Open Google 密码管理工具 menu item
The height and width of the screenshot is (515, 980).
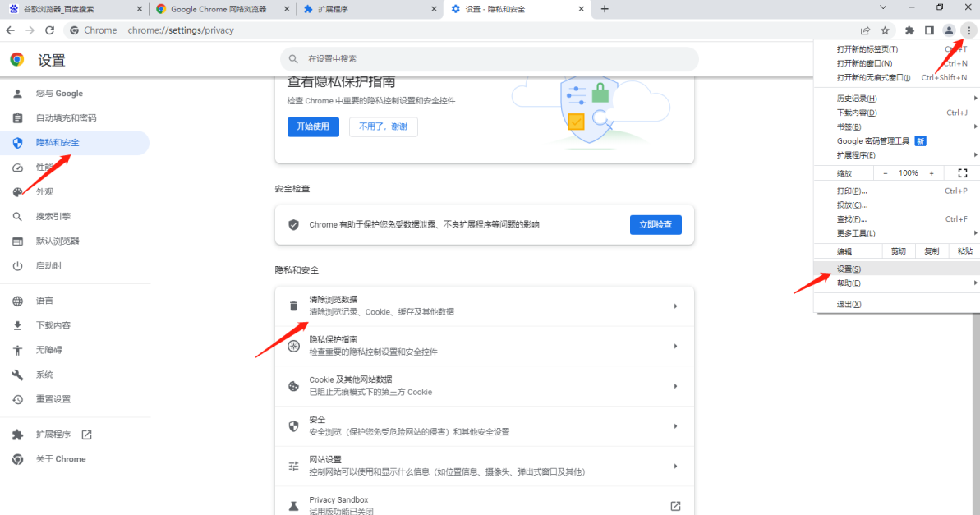coord(897,141)
